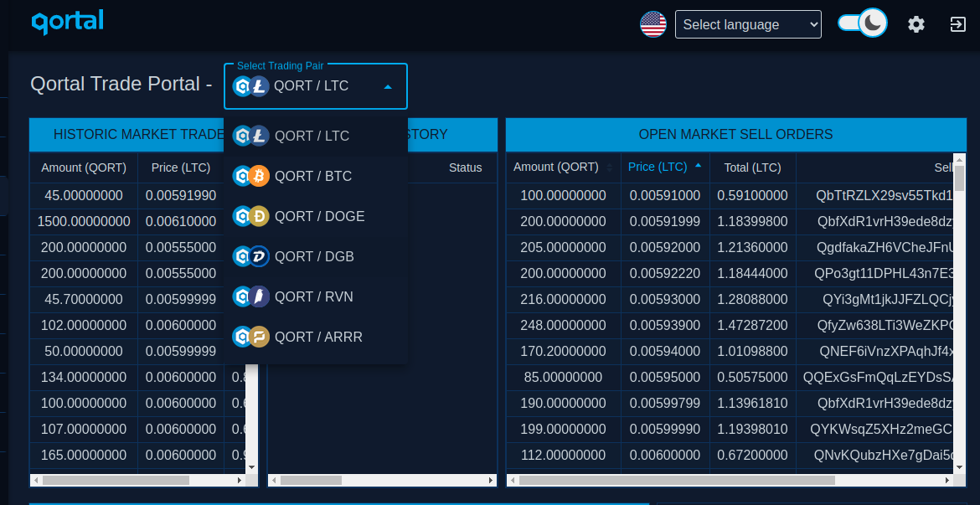Image resolution: width=980 pixels, height=505 pixels.
Task: Click the DigiByte coin icon in list
Action: coord(259,256)
